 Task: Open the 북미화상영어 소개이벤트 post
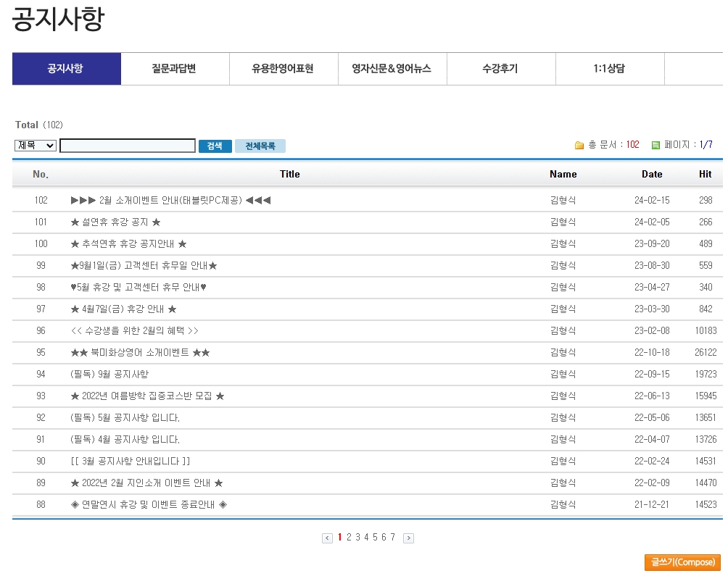(140, 352)
